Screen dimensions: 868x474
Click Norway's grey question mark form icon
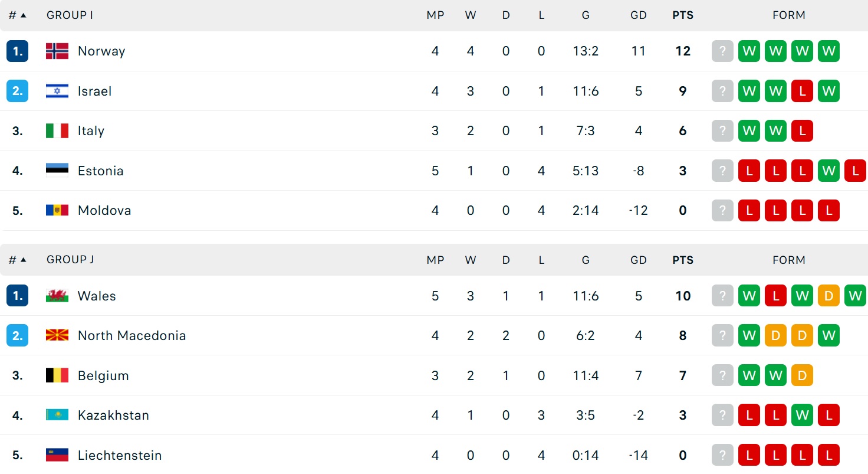click(722, 51)
